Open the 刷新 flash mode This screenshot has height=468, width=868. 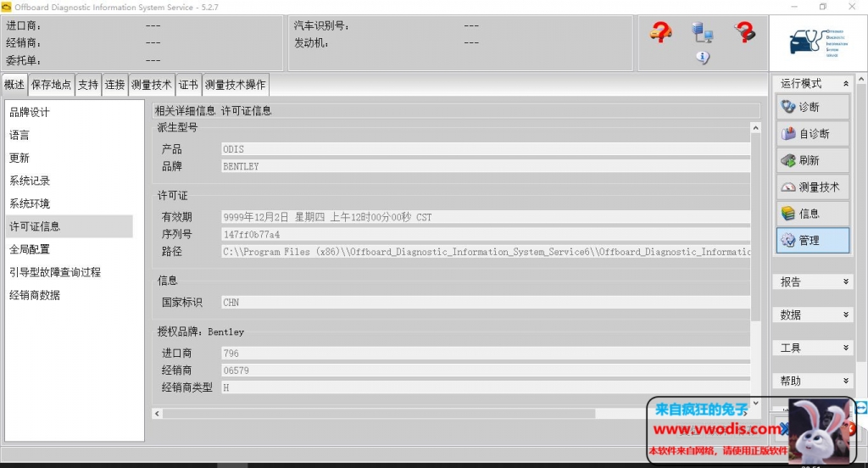(813, 160)
